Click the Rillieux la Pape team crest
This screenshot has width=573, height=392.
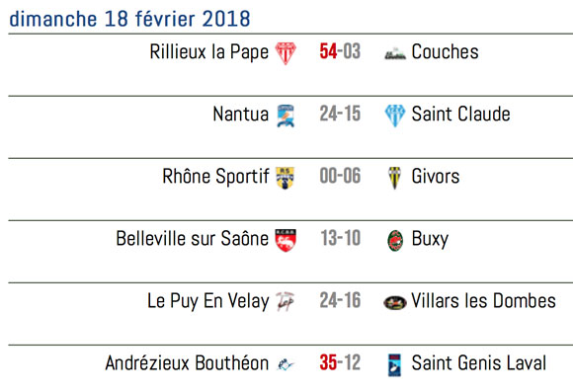(286, 53)
